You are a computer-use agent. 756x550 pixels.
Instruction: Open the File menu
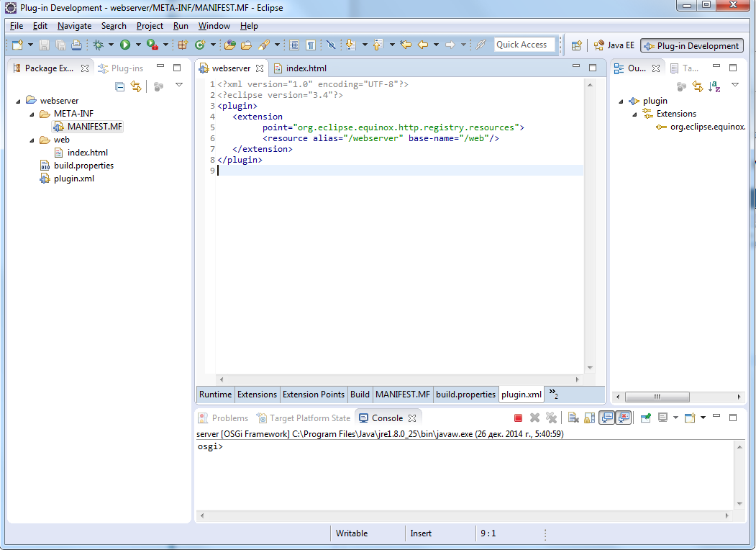coord(17,26)
